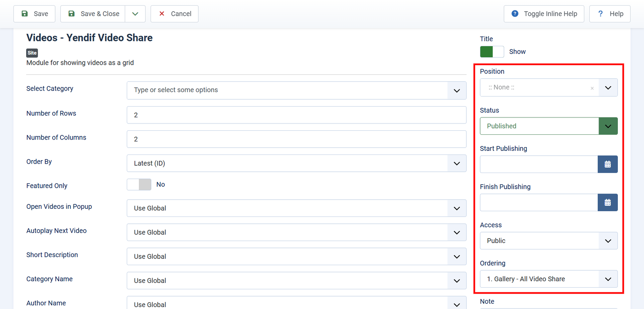
Task: Open the Help button
Action: coord(610,14)
